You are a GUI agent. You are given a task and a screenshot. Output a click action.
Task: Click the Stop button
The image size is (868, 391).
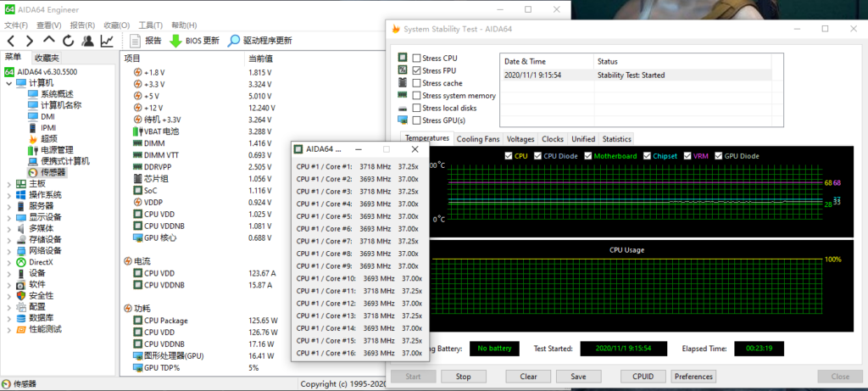(463, 377)
